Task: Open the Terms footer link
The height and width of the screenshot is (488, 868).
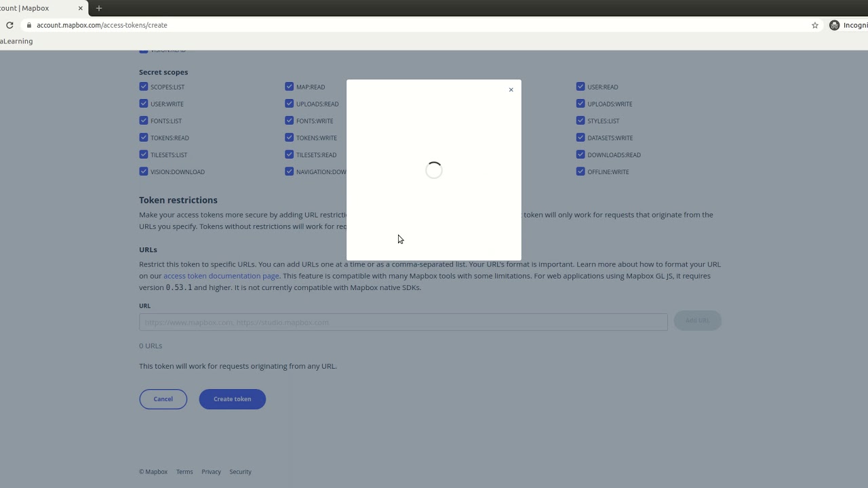Action: 184,472
